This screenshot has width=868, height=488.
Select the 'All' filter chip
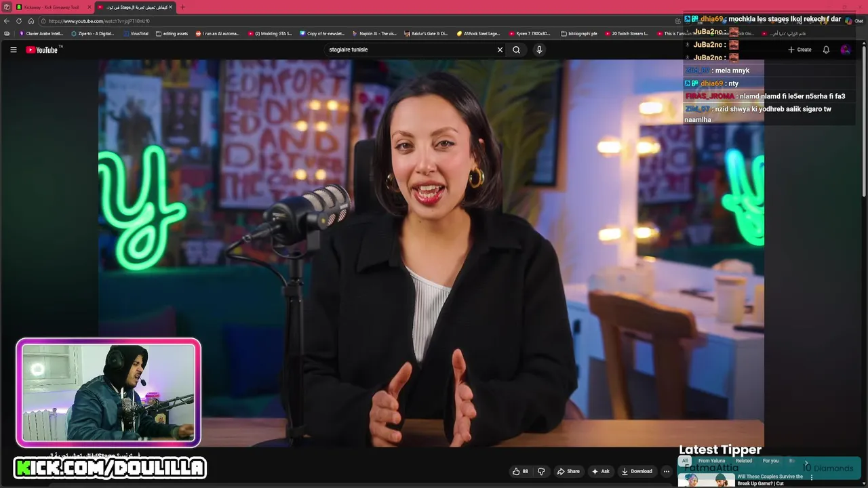[685, 461]
